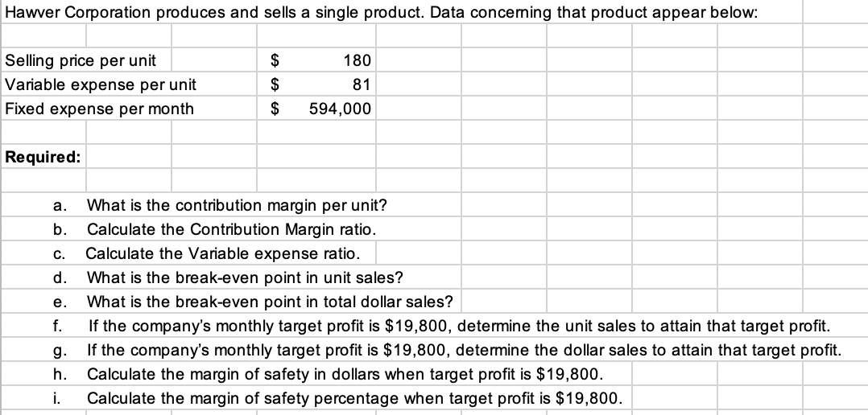Image resolution: width=868 pixels, height=415 pixels.
Task: Select 'What is the break-even point in unit sales?'
Action: 245,277
